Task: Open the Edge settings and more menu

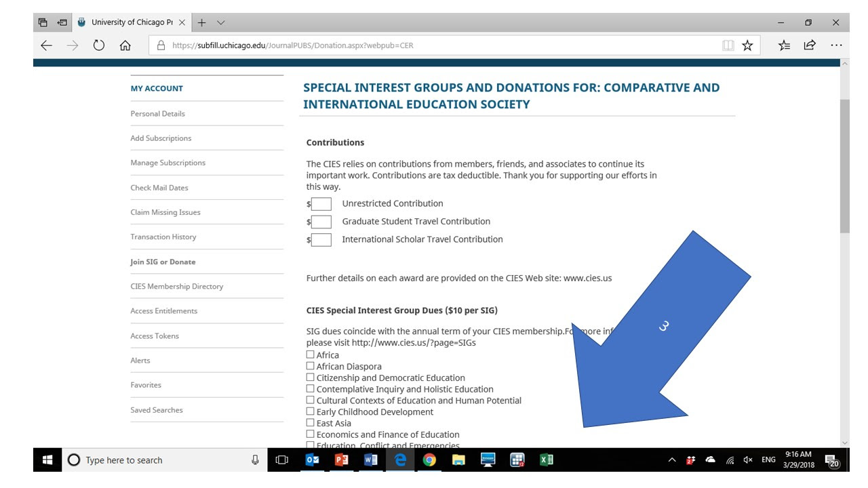Action: [x=835, y=45]
